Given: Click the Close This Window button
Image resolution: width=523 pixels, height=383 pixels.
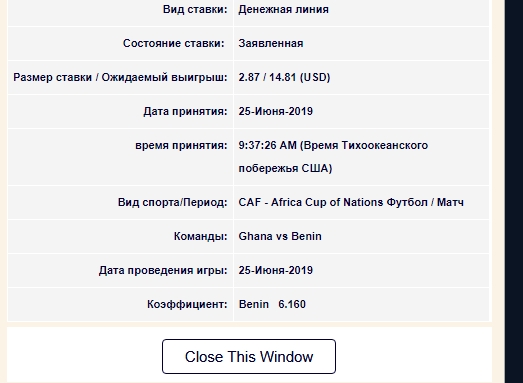Looking at the screenshot, I should (249, 356).
